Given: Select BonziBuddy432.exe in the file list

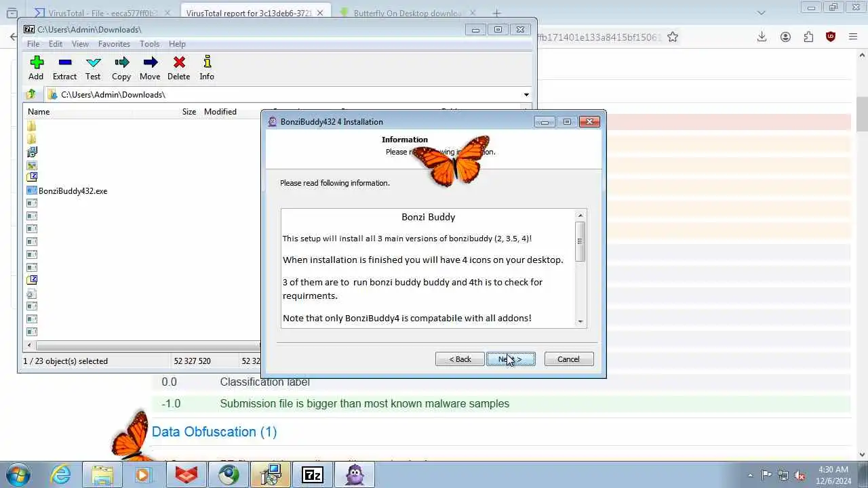Looking at the screenshot, I should (73, 191).
